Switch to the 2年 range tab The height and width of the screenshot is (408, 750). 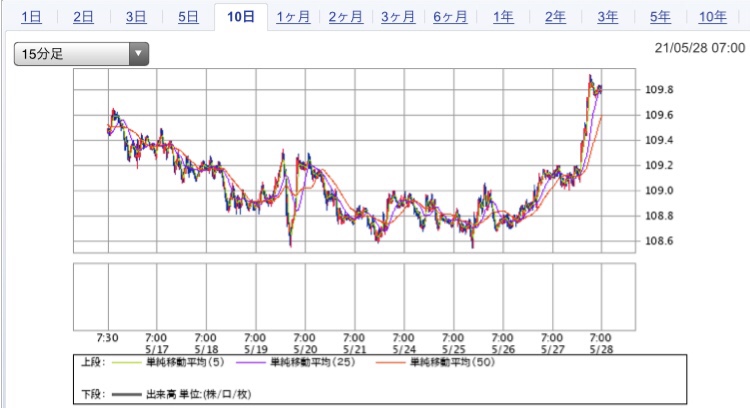point(555,17)
